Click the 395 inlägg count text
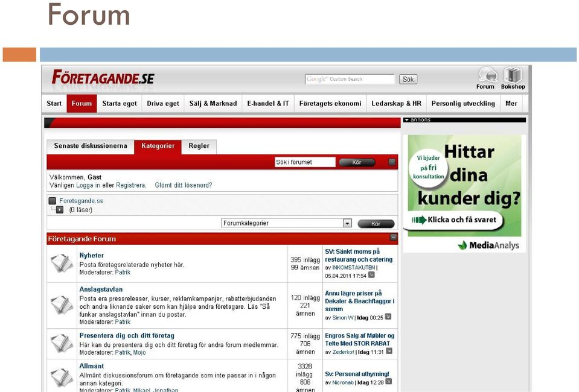 [305, 259]
